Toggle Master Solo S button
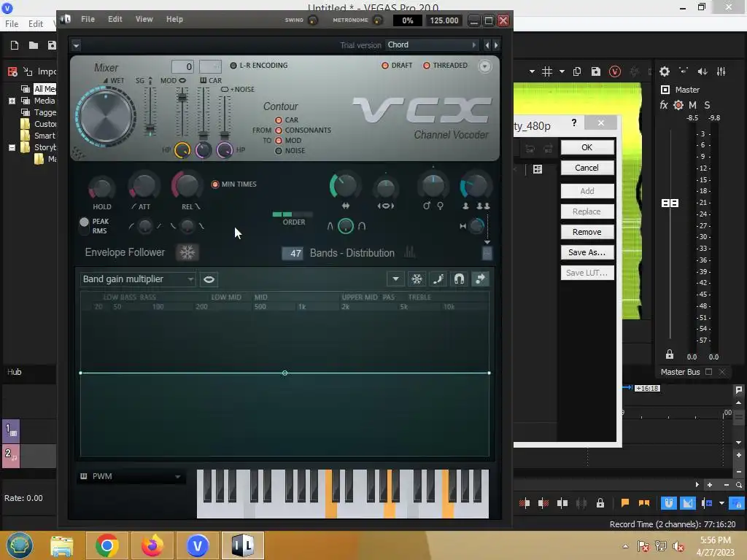The width and height of the screenshot is (747, 560). [707, 105]
